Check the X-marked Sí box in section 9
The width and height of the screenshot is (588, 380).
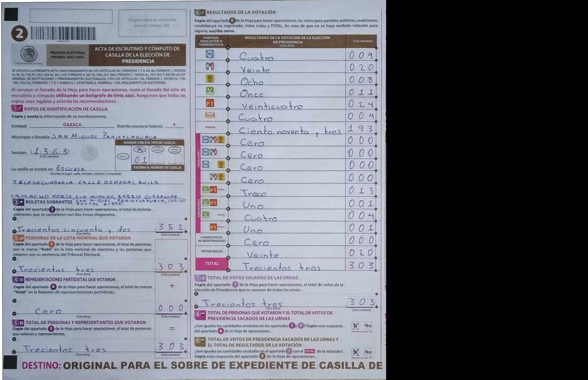tap(355, 352)
